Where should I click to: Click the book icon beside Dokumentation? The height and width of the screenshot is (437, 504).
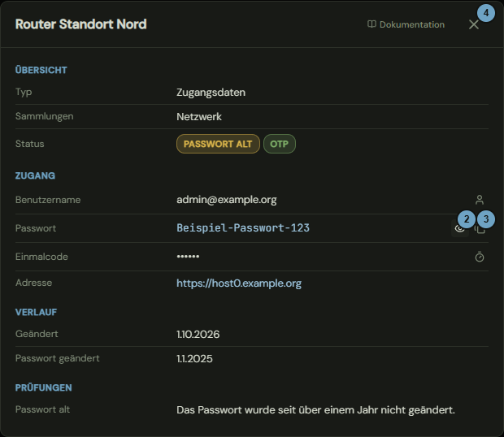click(371, 24)
